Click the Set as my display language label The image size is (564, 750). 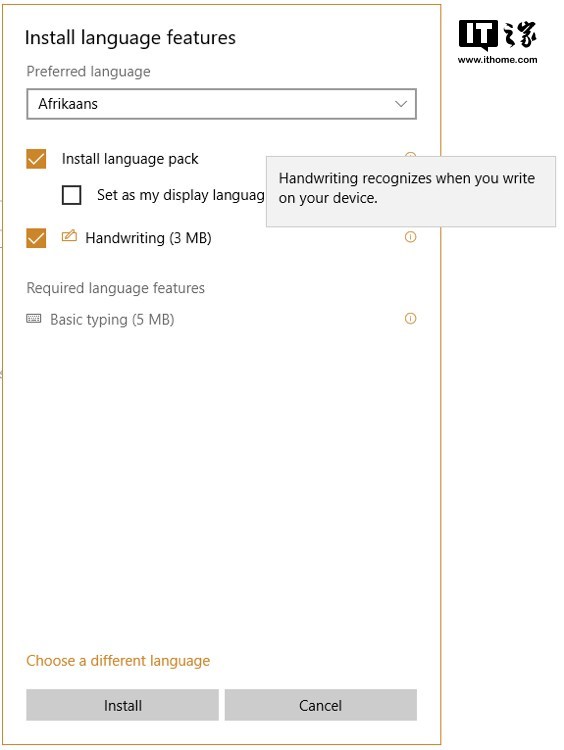click(181, 195)
